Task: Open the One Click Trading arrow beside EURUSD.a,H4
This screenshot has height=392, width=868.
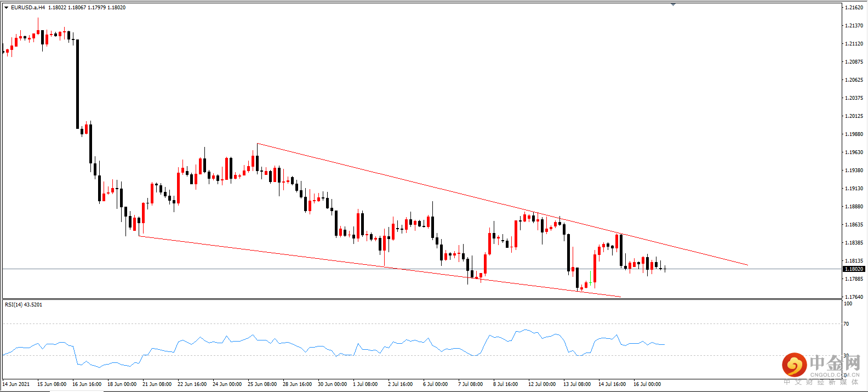Action: (6, 8)
